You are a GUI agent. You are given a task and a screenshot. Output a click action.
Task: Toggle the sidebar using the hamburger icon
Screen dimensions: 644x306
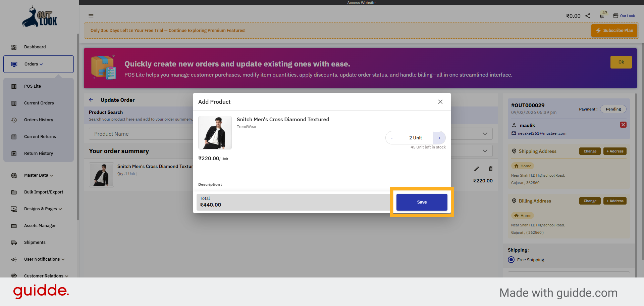[x=91, y=15]
